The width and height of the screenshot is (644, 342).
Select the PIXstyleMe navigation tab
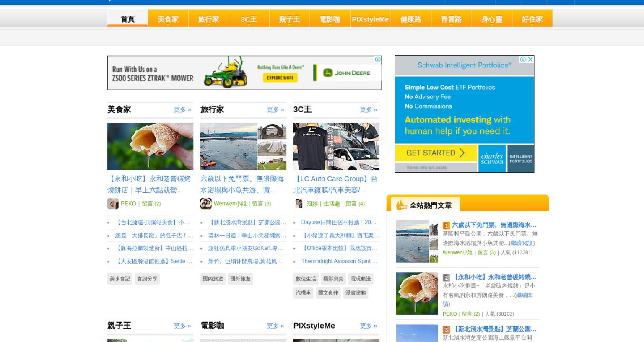(x=370, y=19)
